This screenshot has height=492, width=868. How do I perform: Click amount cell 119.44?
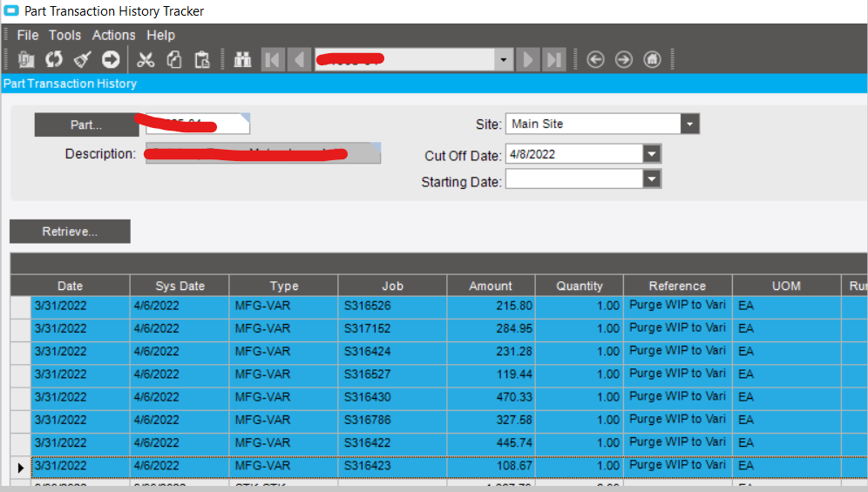tap(491, 374)
